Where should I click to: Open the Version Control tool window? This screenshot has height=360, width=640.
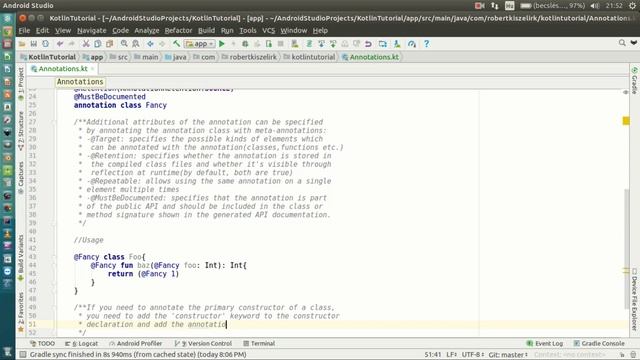[203, 343]
